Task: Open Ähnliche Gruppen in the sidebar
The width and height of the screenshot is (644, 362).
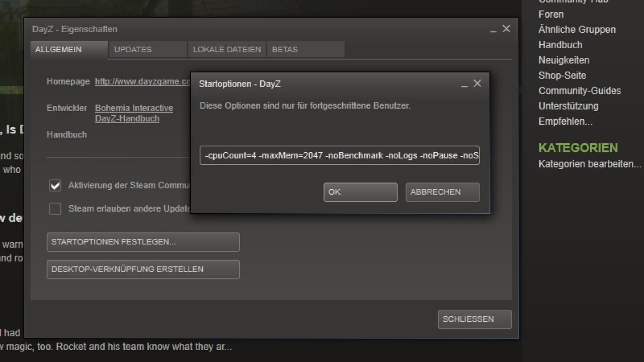Action: point(577,30)
